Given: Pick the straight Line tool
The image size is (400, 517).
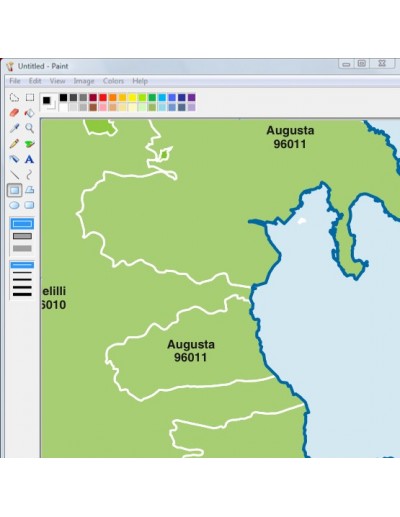Looking at the screenshot, I should pos(14,174).
